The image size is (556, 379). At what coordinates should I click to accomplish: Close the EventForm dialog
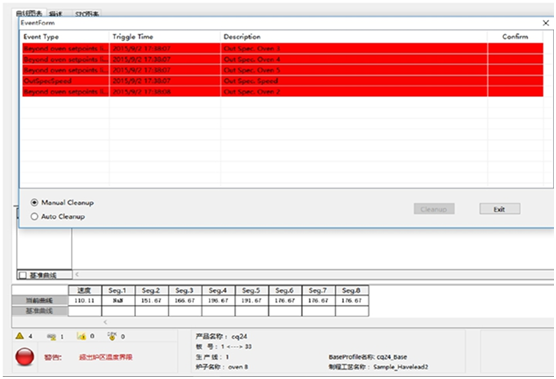point(546,23)
